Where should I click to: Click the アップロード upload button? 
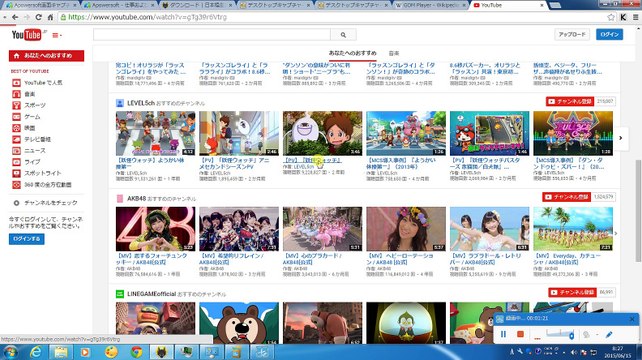[x=572, y=34]
